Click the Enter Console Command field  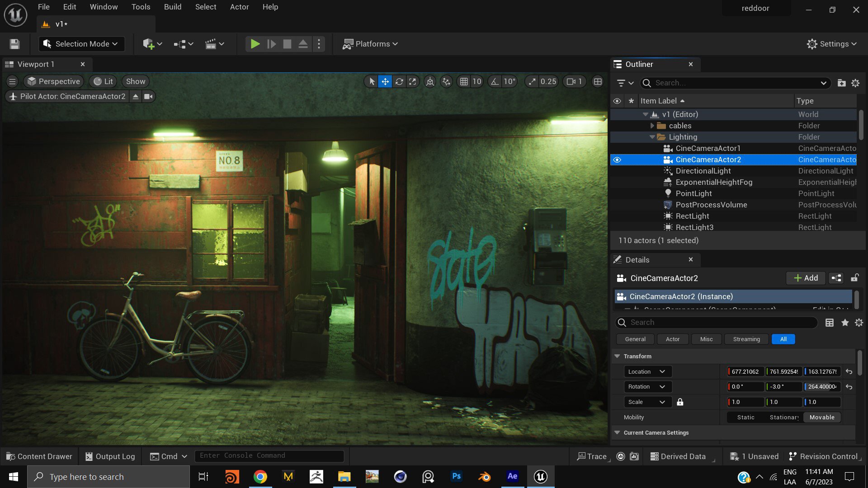tap(269, 456)
